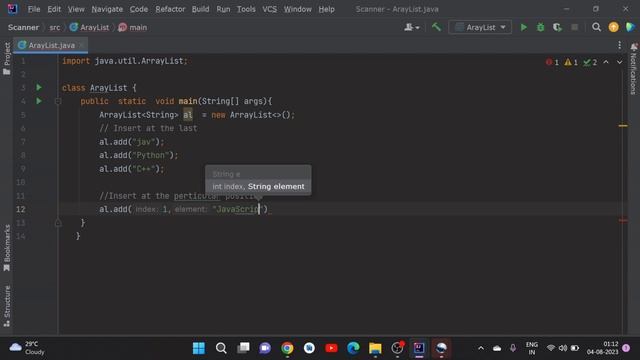Click the orange IDE updates icon
640x360 pixels.
[613, 27]
